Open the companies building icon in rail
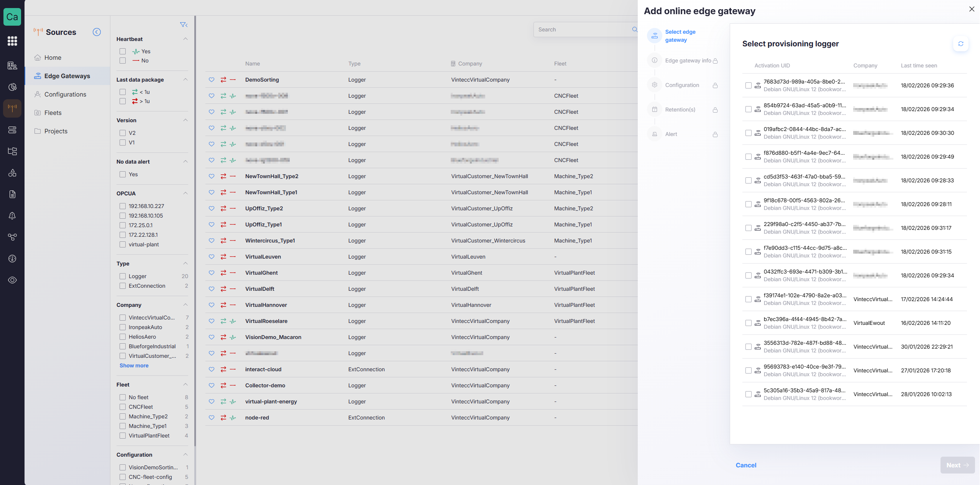Image resolution: width=980 pixels, height=485 pixels. tap(12, 66)
